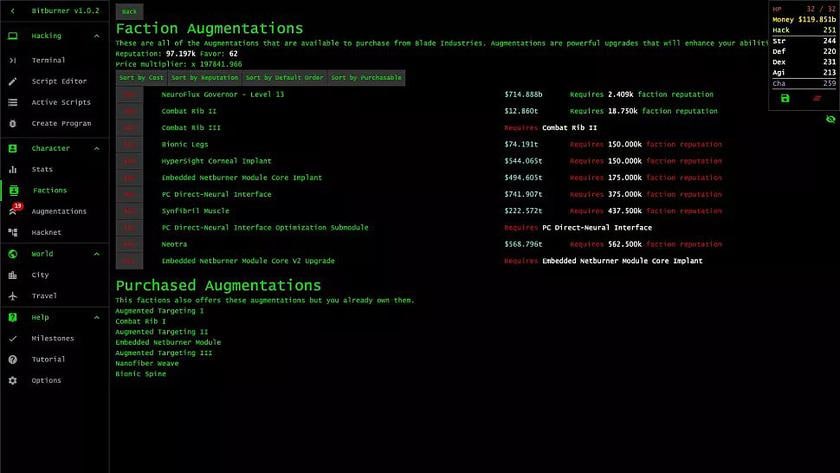
Task: Collapse the World section chevron
Action: pyautogui.click(x=97, y=254)
